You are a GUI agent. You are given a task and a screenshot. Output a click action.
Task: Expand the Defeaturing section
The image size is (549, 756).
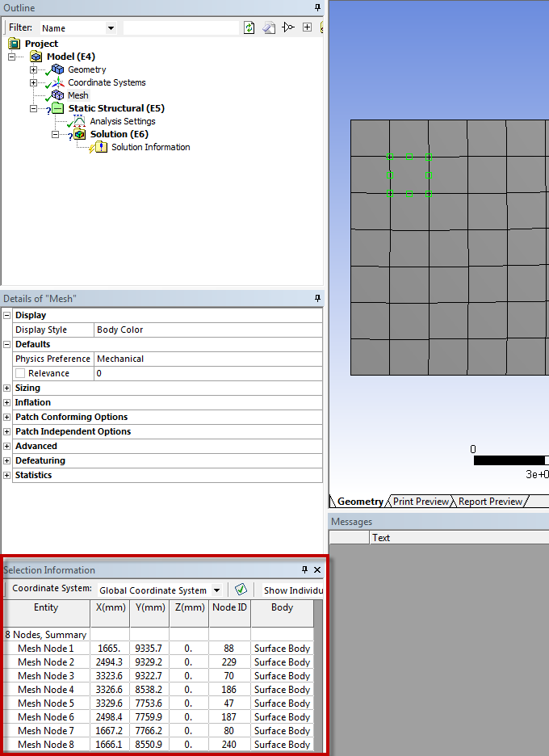6,460
